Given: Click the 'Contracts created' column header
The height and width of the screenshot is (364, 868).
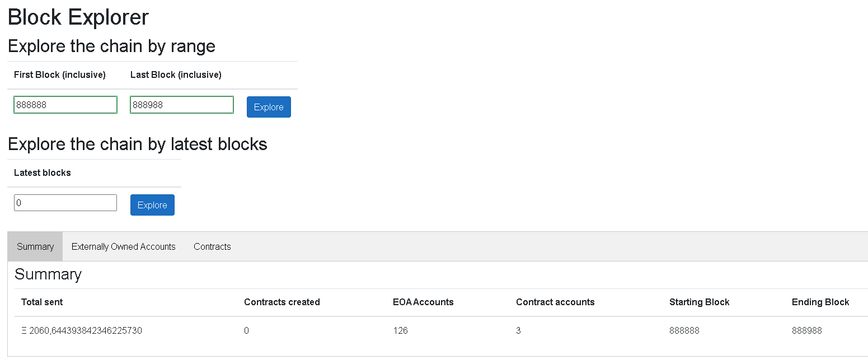Looking at the screenshot, I should [x=282, y=302].
